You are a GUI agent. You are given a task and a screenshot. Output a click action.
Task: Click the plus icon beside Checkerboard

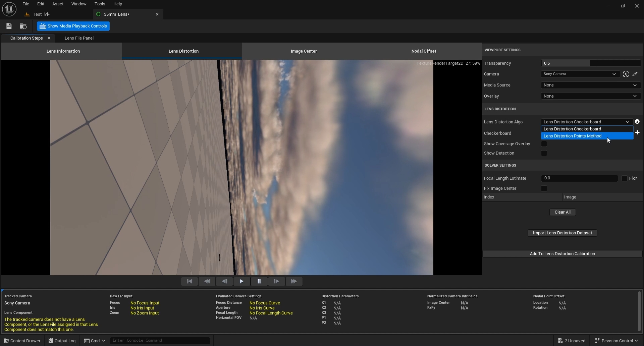[x=637, y=133]
